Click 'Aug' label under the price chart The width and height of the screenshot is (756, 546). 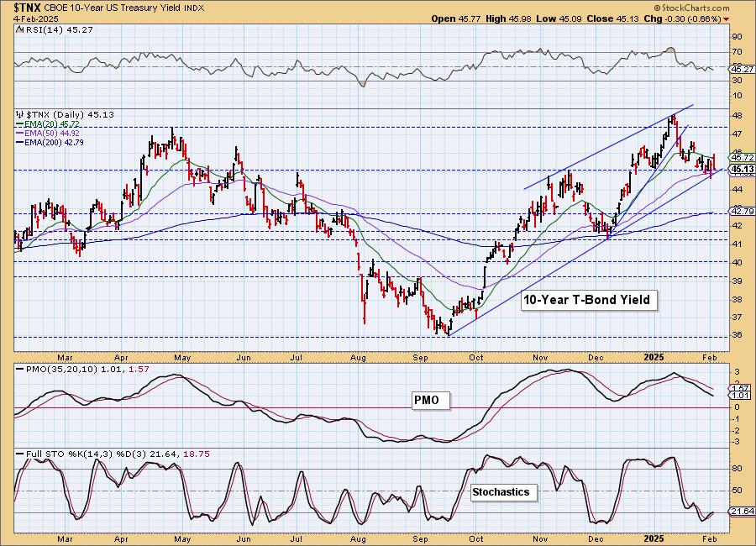[358, 357]
